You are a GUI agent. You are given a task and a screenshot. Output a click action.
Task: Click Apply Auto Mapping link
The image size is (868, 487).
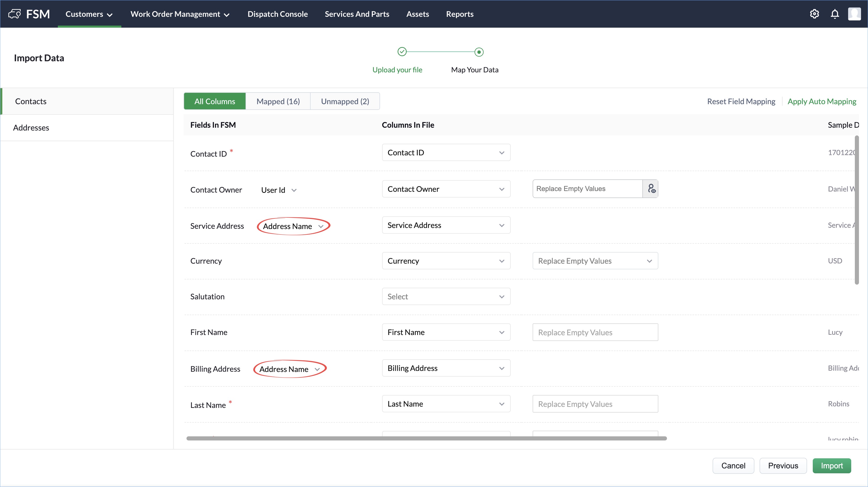(x=822, y=101)
